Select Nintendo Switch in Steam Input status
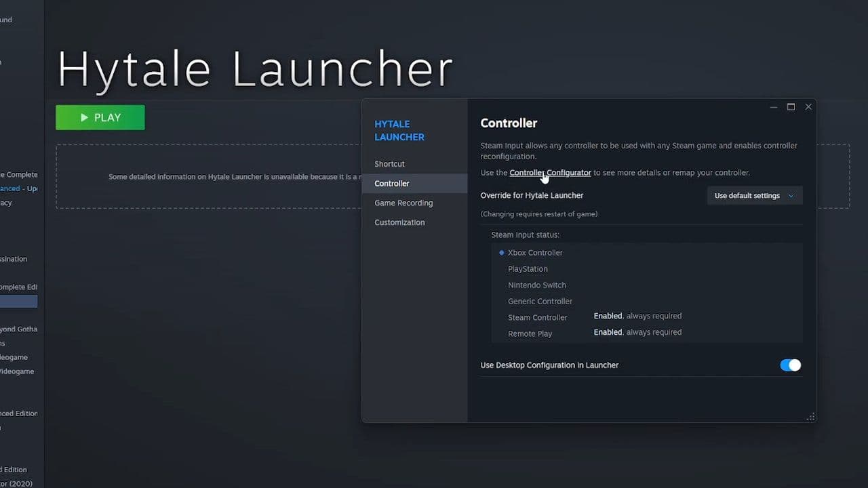This screenshot has height=488, width=868. [x=536, y=285]
